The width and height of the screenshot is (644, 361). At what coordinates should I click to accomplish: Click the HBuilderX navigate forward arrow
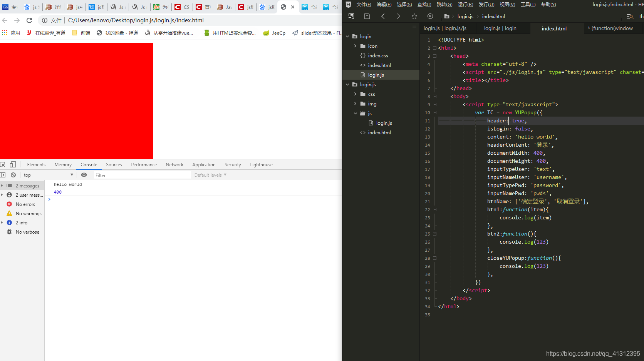[399, 16]
